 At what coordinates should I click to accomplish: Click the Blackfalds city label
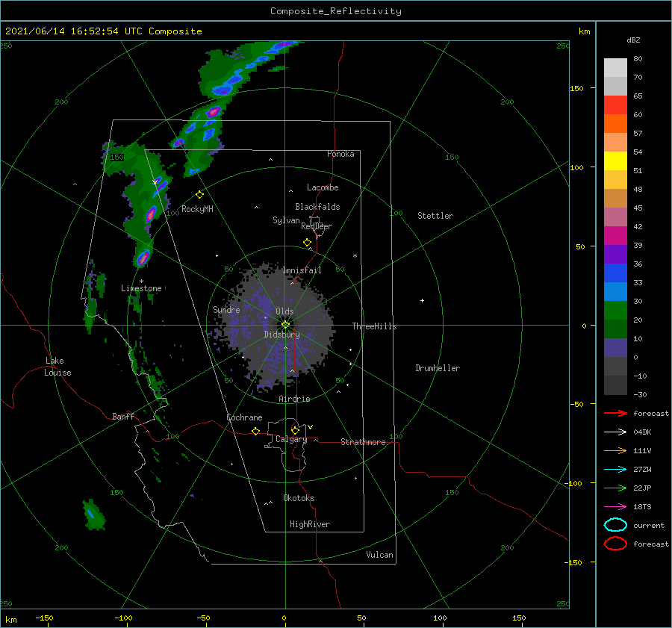tap(317, 207)
